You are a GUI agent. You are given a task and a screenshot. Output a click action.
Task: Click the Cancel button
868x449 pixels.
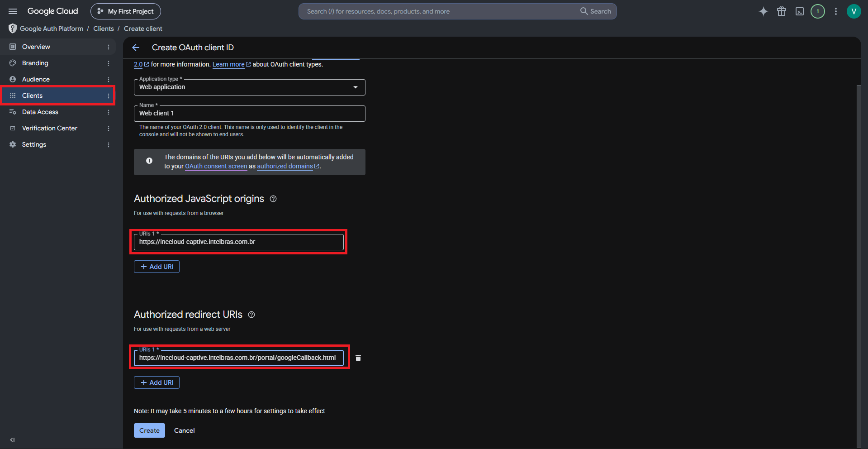185,430
